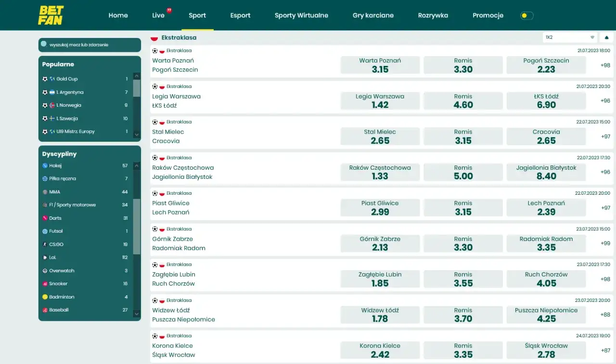
Task: Pick Remis at 5.00 for Raków match
Action: (463, 172)
